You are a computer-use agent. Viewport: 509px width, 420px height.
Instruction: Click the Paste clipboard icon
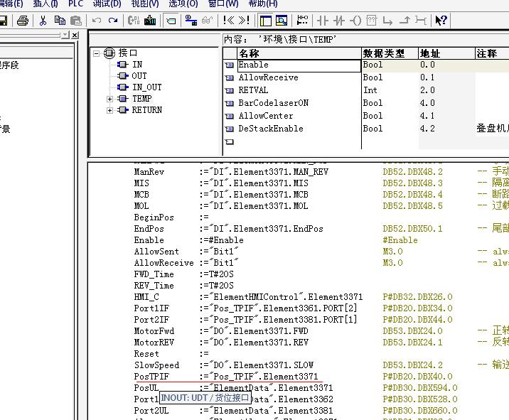75,21
